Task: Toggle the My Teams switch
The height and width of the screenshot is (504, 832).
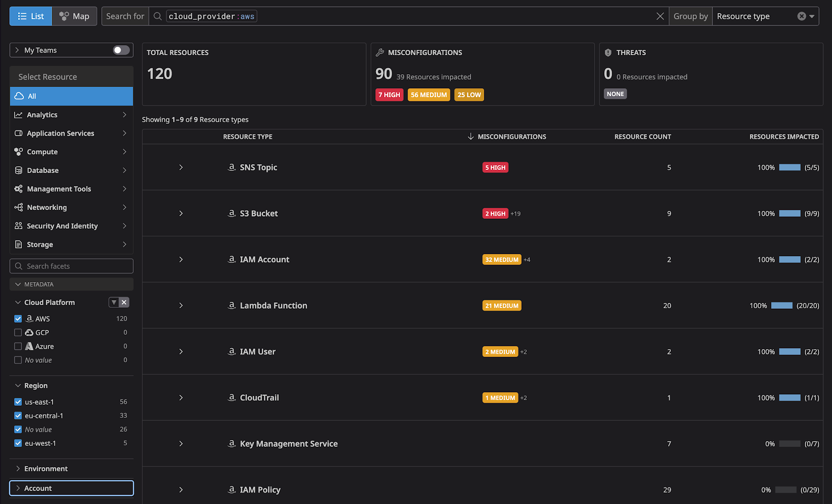Action: [121, 50]
